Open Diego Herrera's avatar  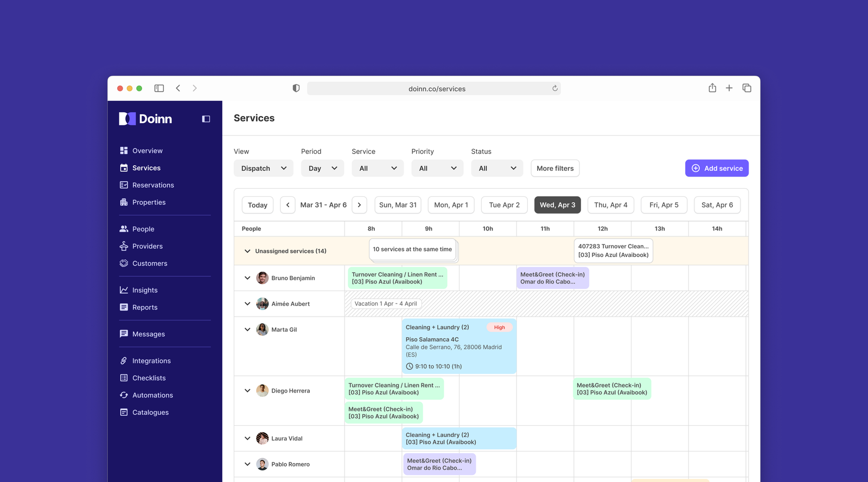(x=263, y=391)
